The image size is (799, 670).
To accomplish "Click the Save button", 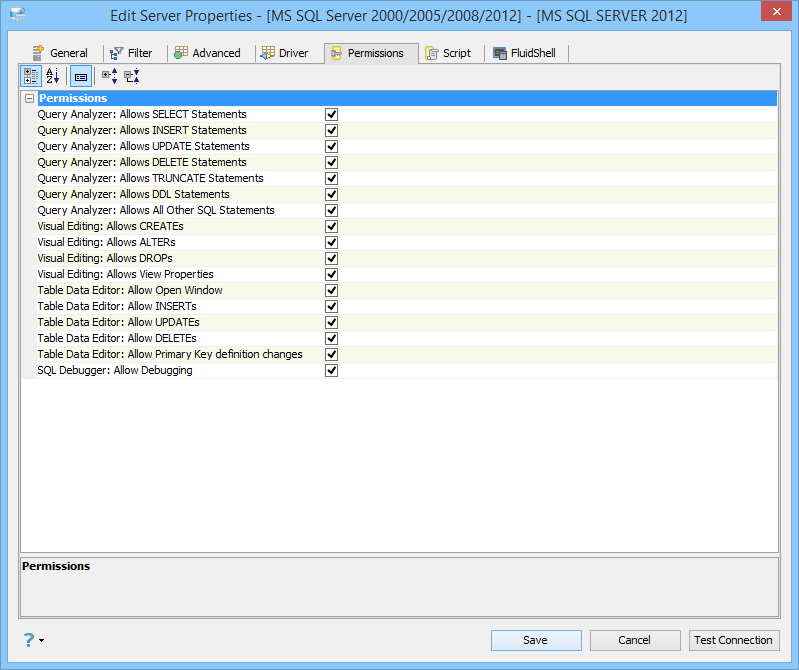I will [536, 640].
